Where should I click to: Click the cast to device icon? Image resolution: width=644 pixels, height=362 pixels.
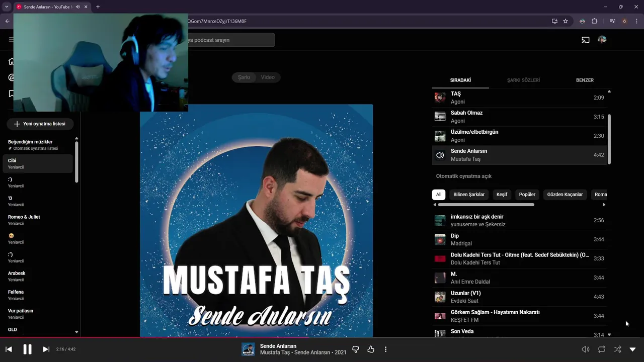coord(586,40)
